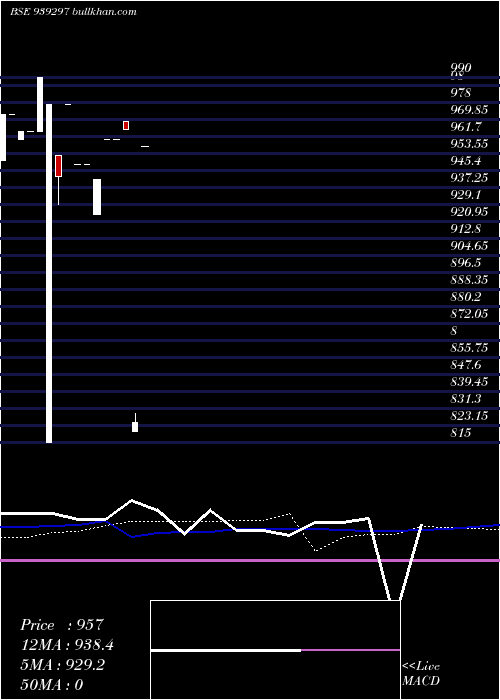This screenshot has width=500, height=700.
Task: Click the Price : 957 readout
Action: 62,625
